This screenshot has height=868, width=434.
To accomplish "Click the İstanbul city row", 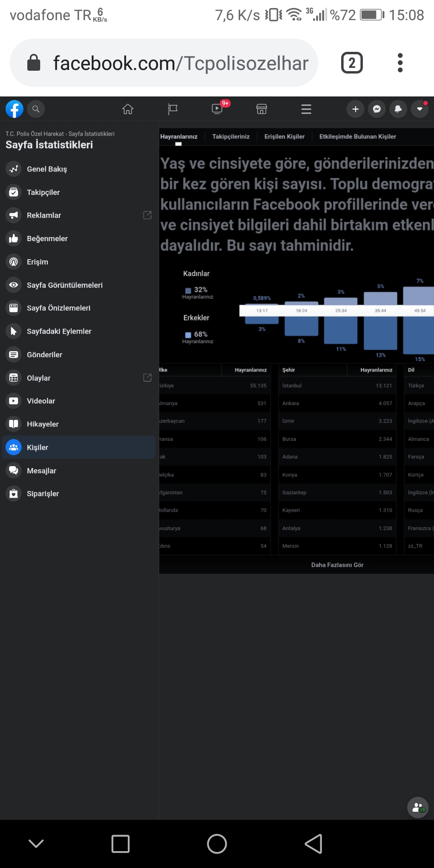I will pyautogui.click(x=338, y=386).
